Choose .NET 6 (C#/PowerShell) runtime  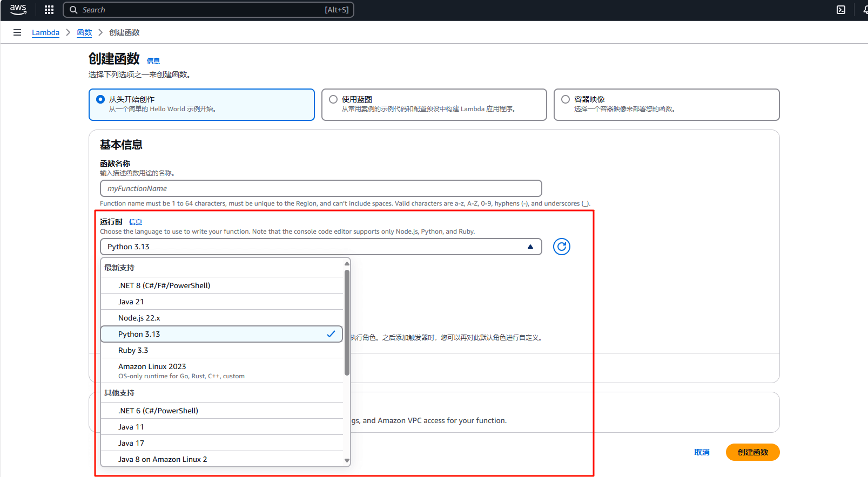pyautogui.click(x=222, y=411)
